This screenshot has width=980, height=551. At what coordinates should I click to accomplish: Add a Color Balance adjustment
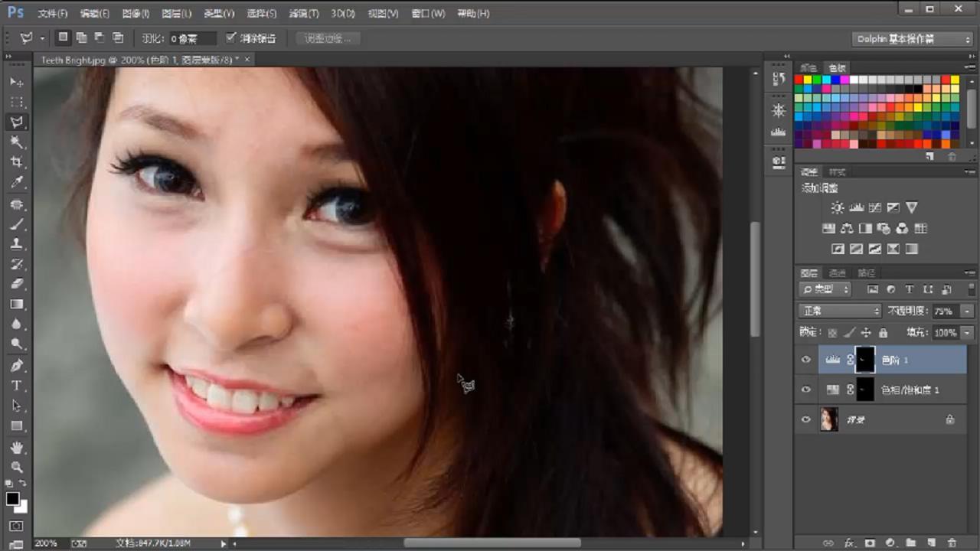click(x=847, y=228)
